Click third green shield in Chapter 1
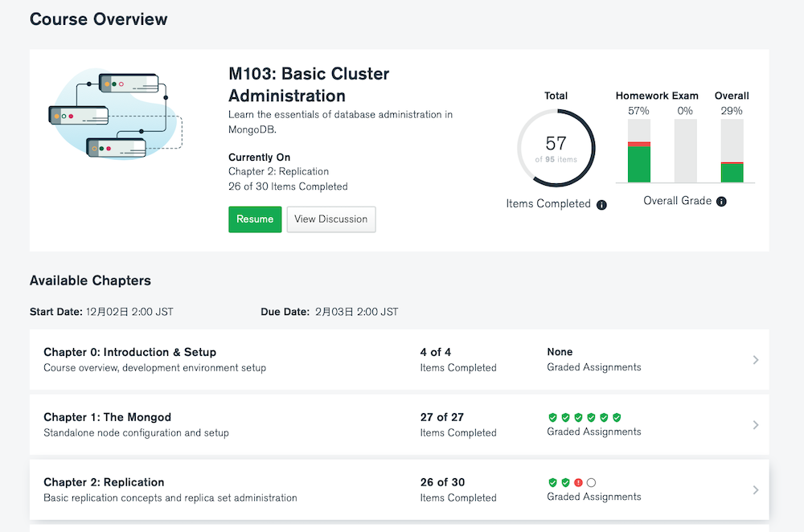Screen dimensions: 804x532 tap(578, 417)
